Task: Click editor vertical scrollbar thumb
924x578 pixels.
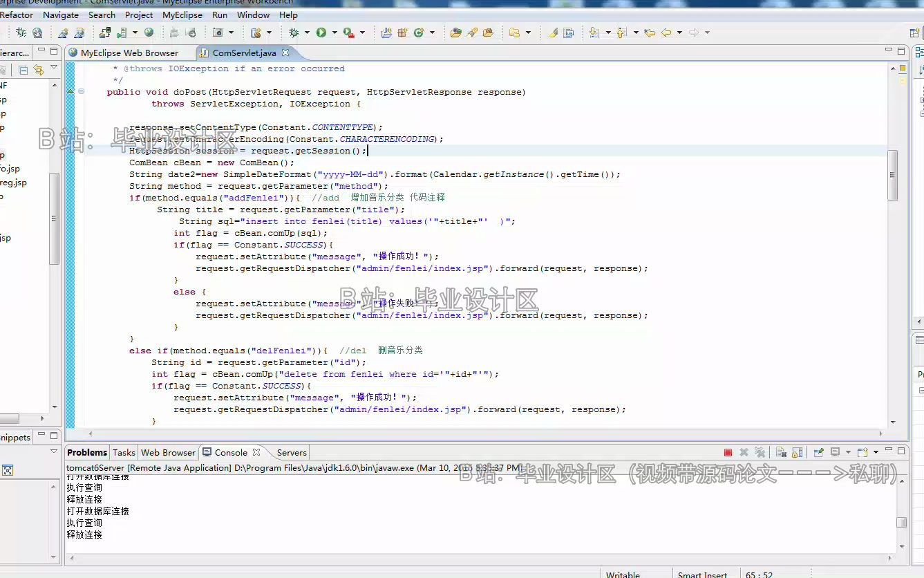Action: tap(893, 176)
